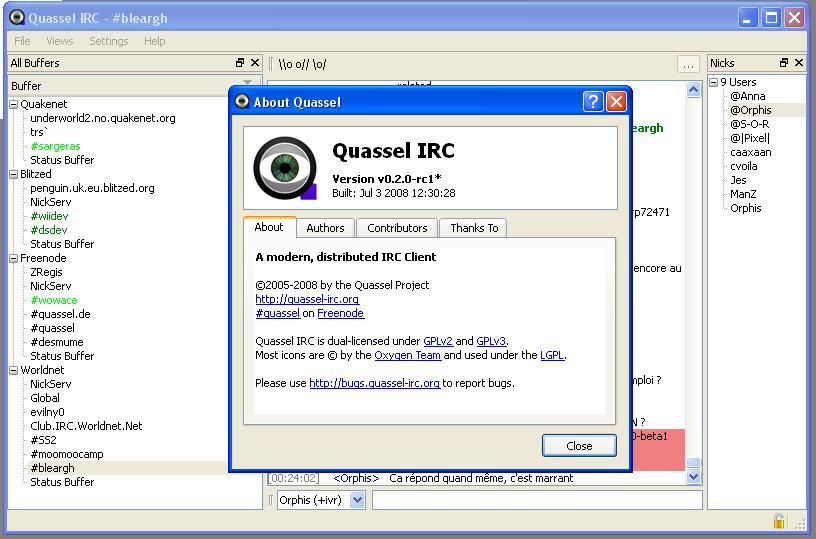Viewport: 816px width, 539px height.
Task: Click the chat scrollbar down arrow
Action: click(x=693, y=476)
